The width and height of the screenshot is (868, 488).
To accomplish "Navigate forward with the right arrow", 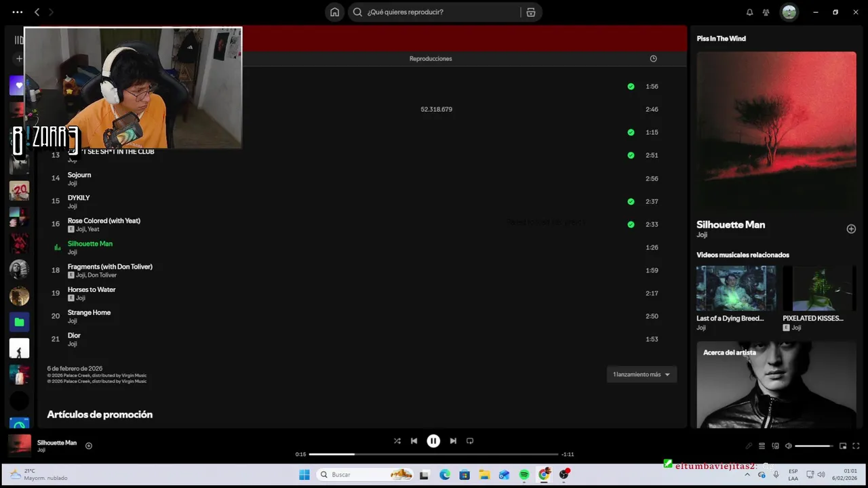I will [x=51, y=12].
